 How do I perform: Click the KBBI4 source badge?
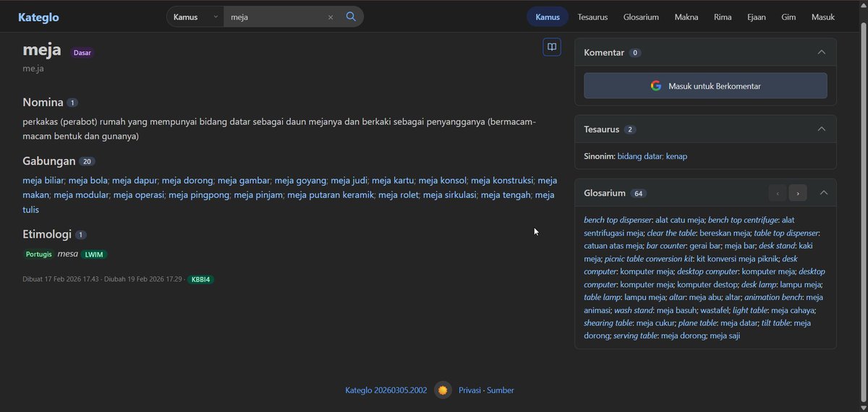201,279
